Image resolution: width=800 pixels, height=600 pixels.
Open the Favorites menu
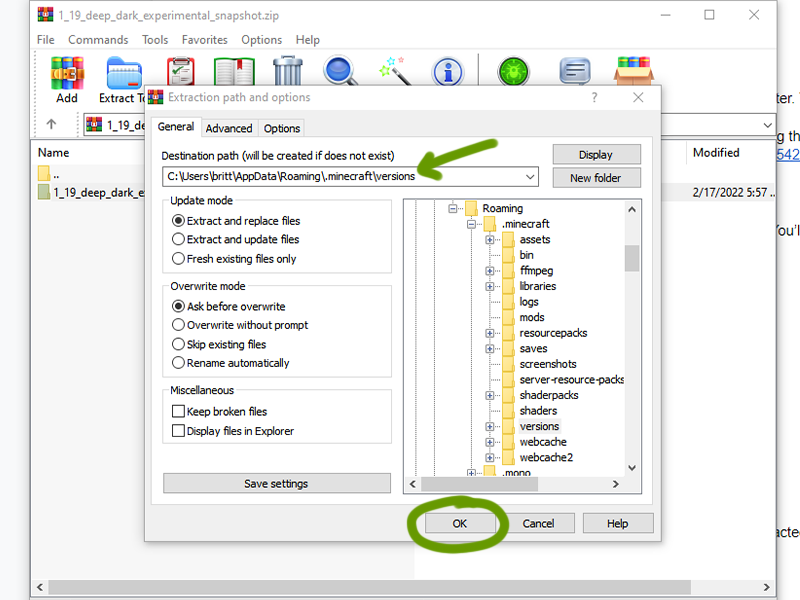(204, 40)
